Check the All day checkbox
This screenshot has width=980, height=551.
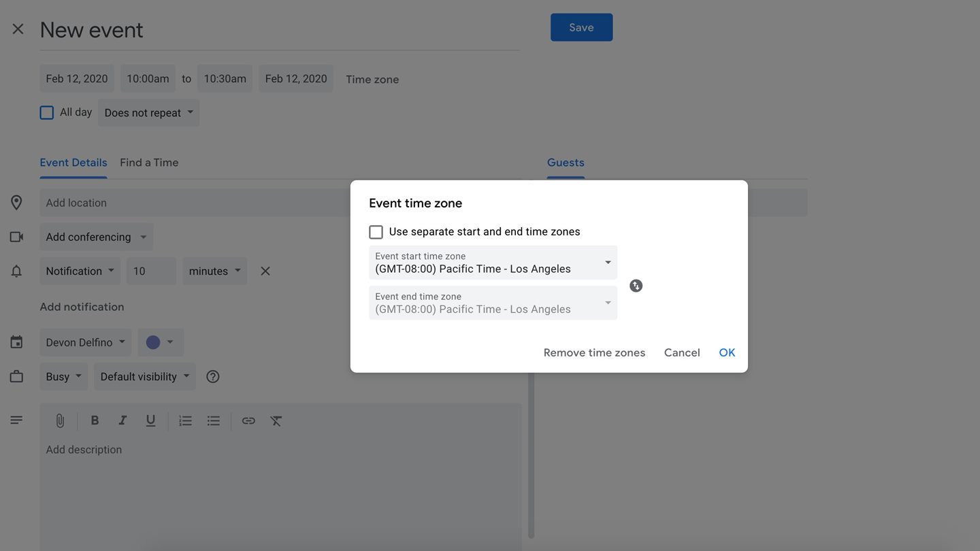click(x=47, y=113)
